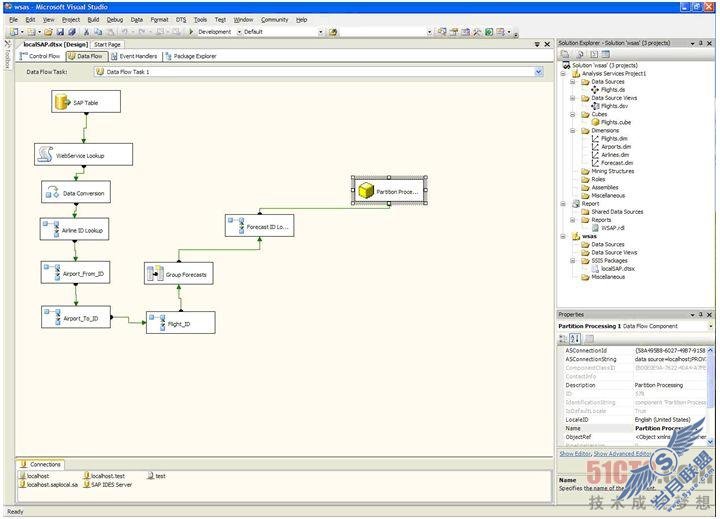Start debugging with the green play icon
720x519 pixels.
tap(191, 32)
